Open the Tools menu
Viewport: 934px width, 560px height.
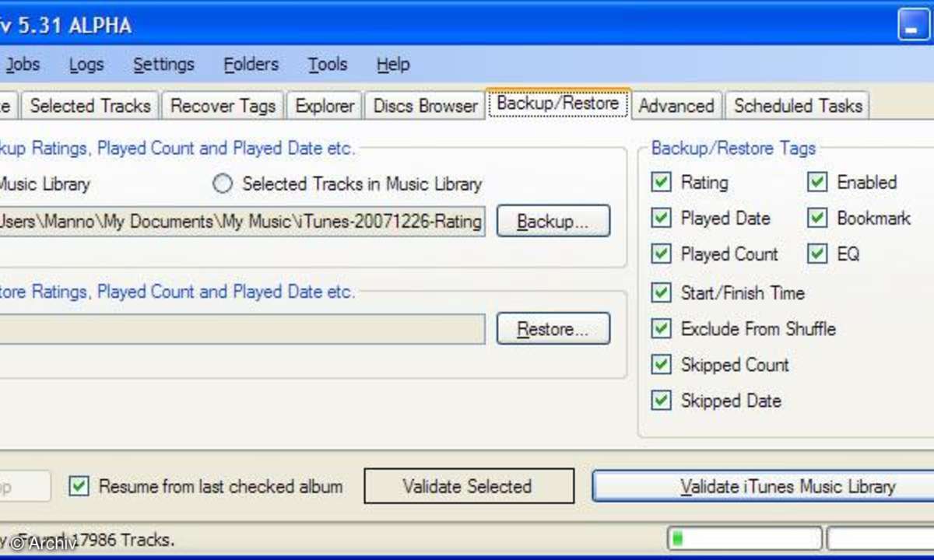[x=327, y=65]
